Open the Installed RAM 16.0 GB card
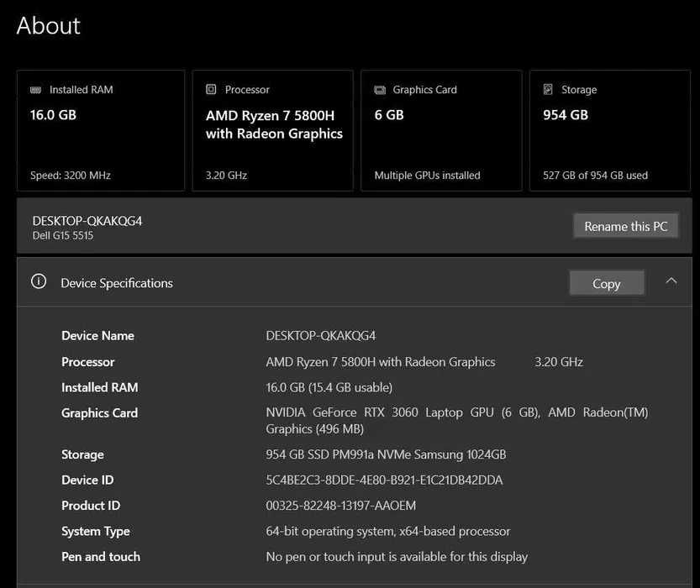The image size is (700, 588). pyautogui.click(x=101, y=131)
